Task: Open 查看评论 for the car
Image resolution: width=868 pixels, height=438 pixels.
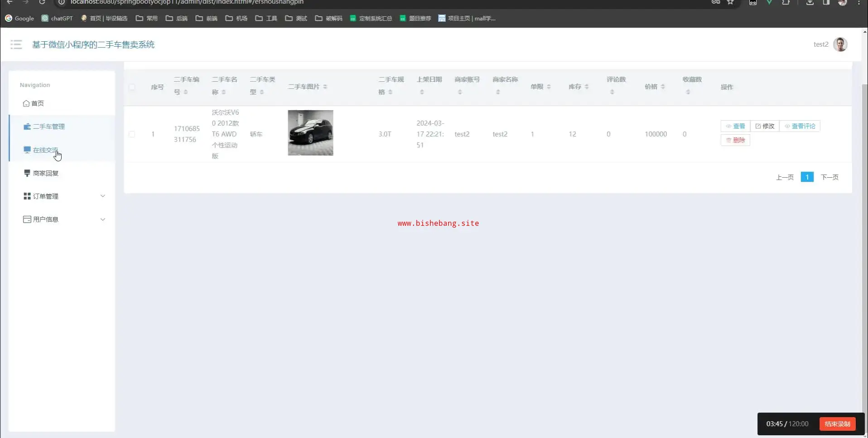Action: 800,126
